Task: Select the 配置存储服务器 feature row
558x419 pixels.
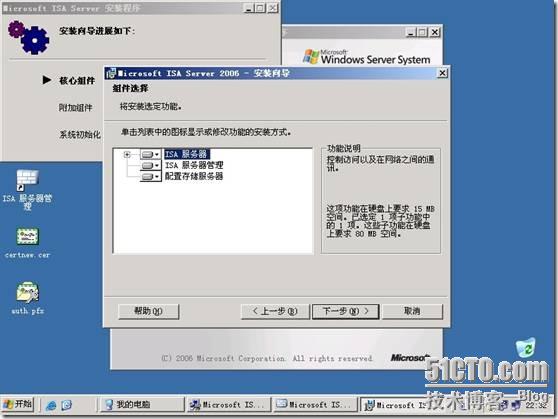Action: click(194, 176)
